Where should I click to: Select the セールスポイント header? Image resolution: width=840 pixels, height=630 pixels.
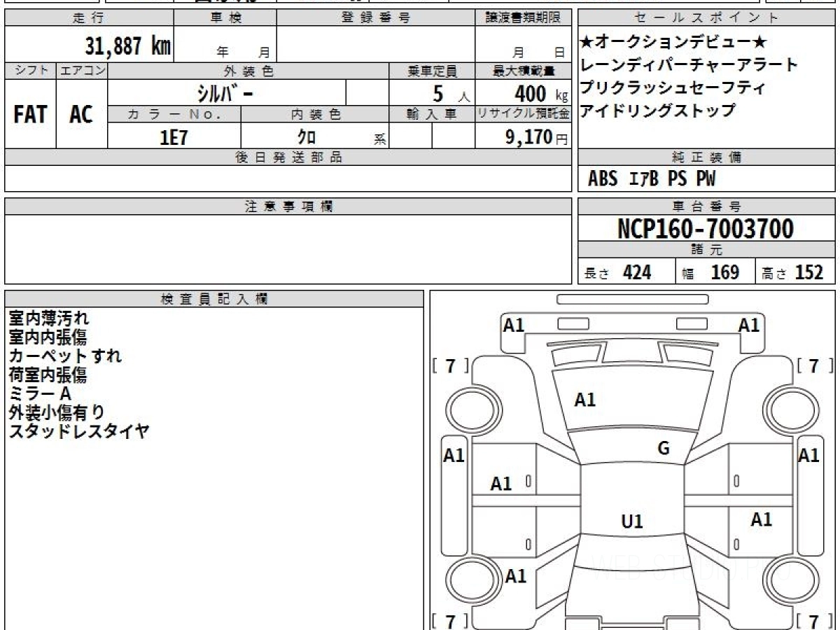click(706, 18)
